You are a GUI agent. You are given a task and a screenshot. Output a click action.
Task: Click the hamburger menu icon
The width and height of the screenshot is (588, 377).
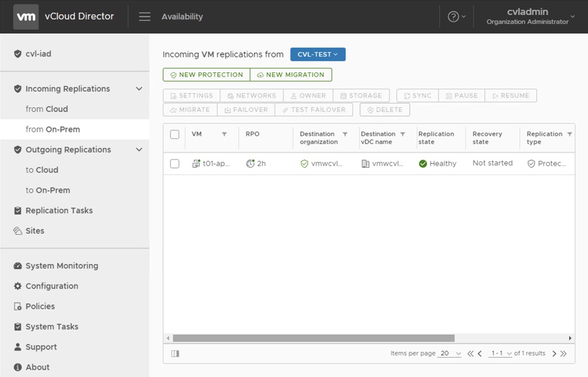[145, 17]
